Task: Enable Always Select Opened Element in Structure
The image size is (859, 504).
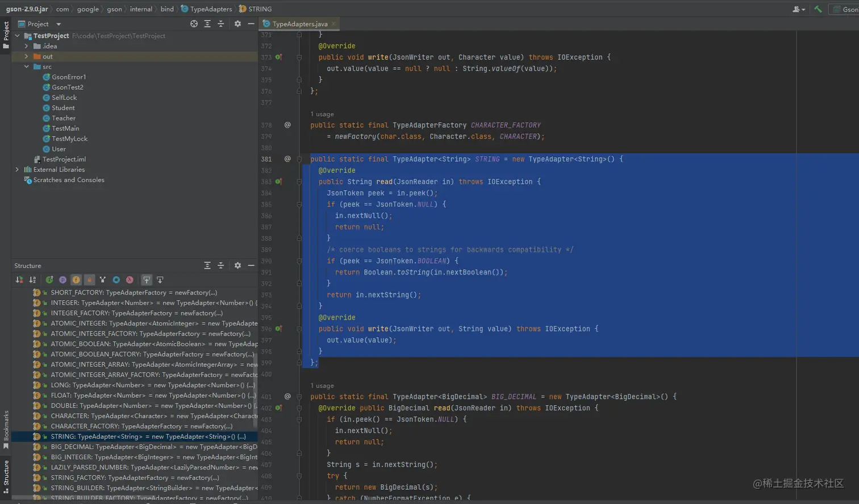Action: coord(147,280)
